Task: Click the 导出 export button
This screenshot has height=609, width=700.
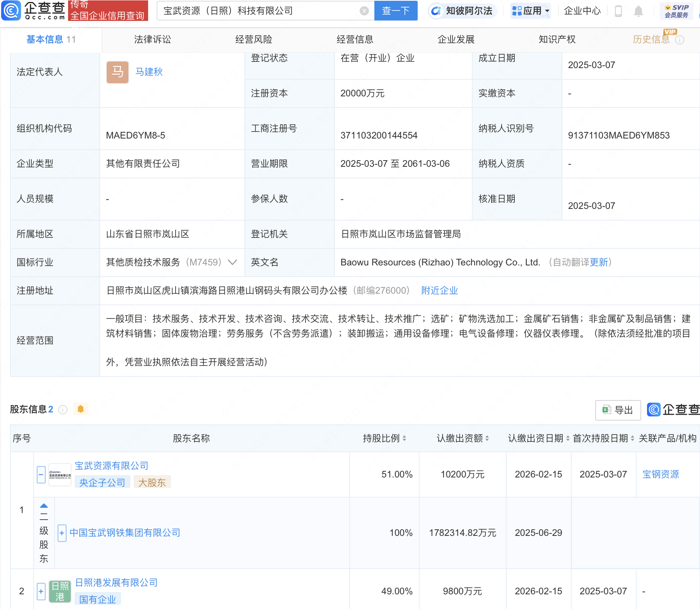Action: [618, 410]
